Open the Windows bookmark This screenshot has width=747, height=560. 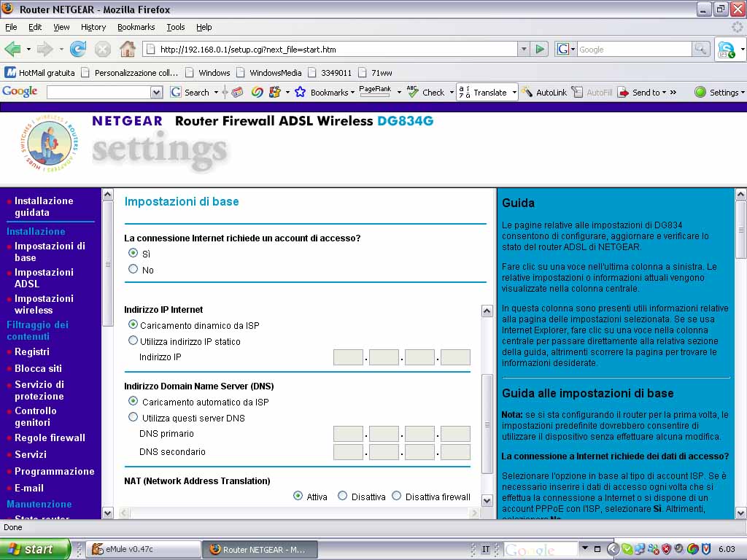pyautogui.click(x=208, y=73)
